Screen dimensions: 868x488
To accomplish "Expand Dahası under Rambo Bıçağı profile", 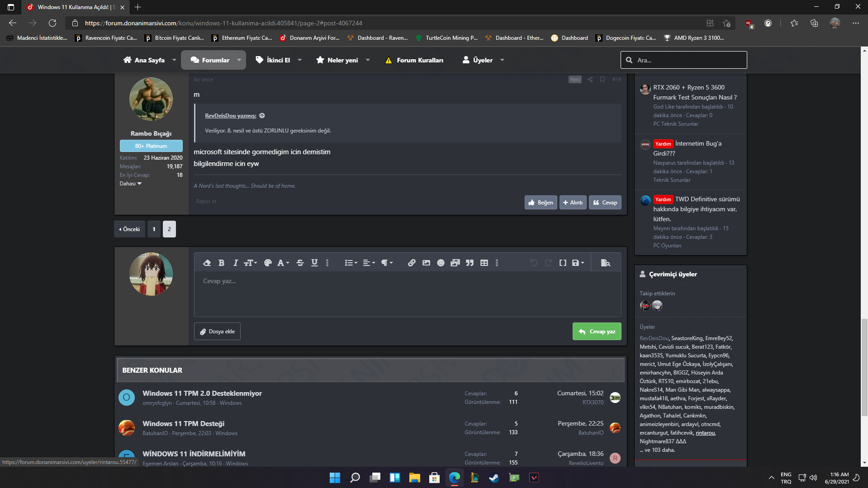I will pos(130,184).
